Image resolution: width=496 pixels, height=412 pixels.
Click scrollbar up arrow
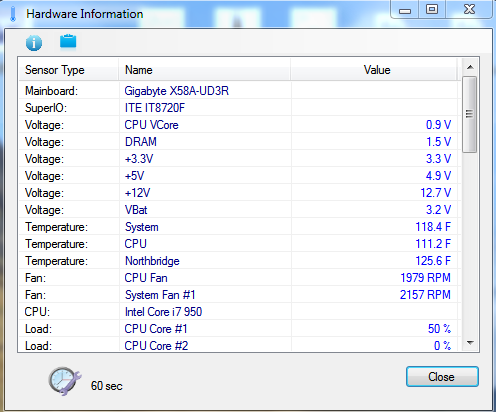coord(470,67)
